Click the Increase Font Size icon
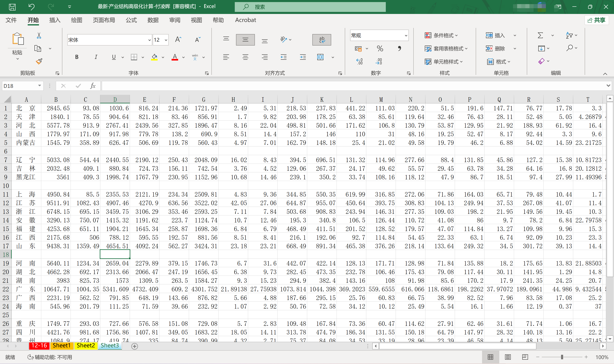The image size is (614, 364). point(178,39)
